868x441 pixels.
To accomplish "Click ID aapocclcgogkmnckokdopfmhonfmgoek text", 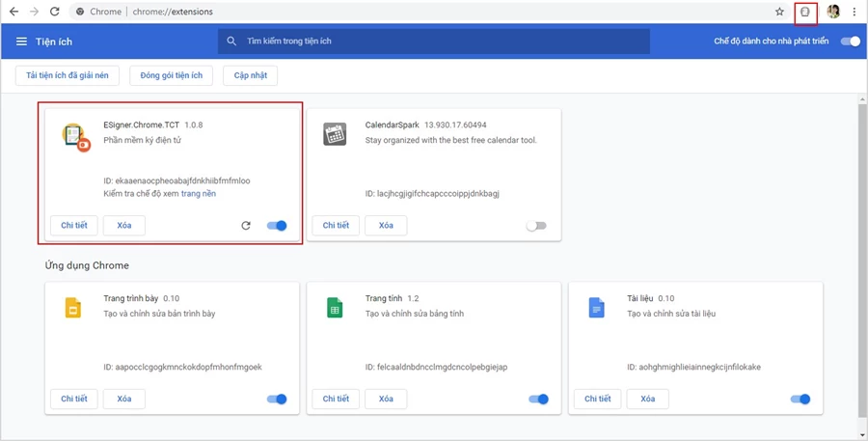I will click(182, 368).
